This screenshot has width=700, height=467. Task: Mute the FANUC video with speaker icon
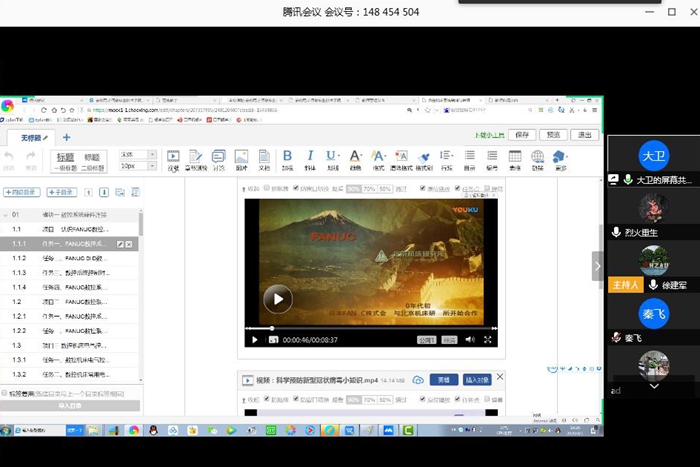[x=470, y=340]
